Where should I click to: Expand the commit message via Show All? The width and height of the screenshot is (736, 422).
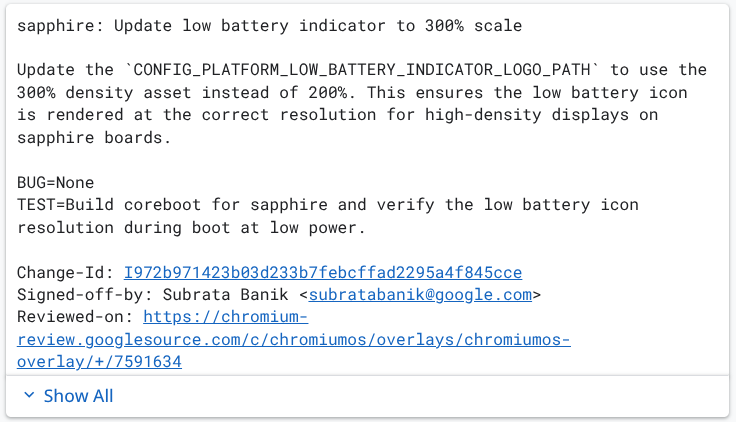(x=78, y=396)
